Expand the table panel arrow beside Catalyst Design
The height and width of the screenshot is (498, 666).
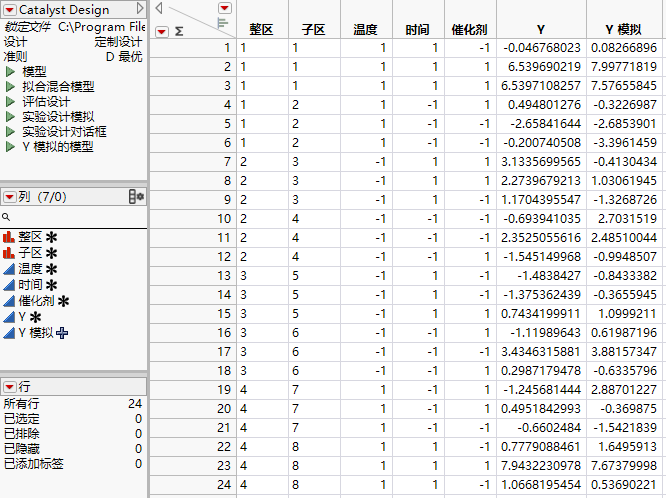pos(140,8)
